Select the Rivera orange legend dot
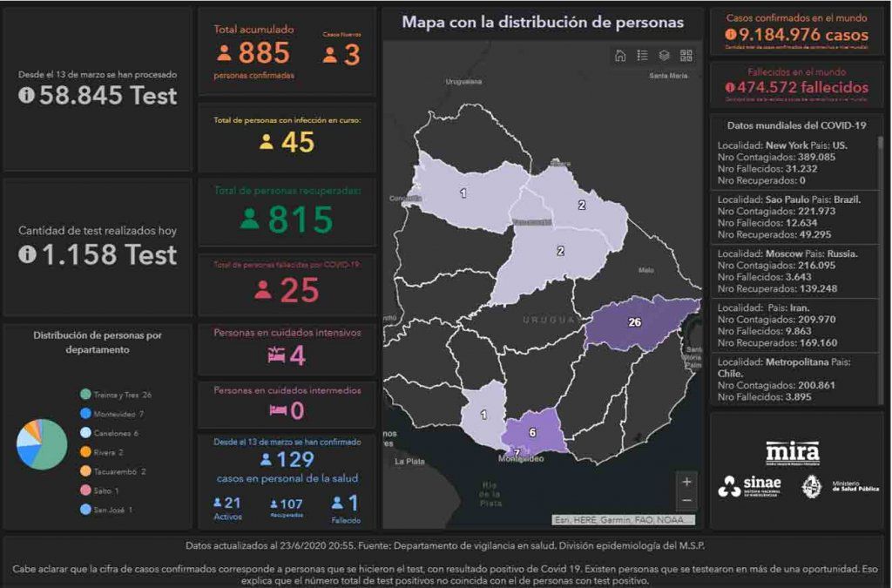 click(x=85, y=452)
